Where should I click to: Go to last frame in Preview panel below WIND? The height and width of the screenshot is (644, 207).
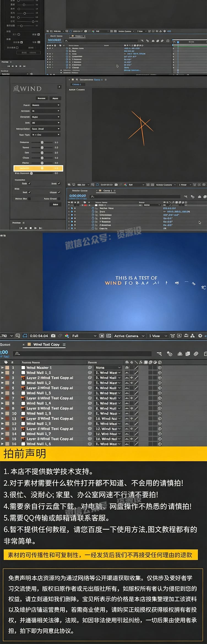point(40,228)
